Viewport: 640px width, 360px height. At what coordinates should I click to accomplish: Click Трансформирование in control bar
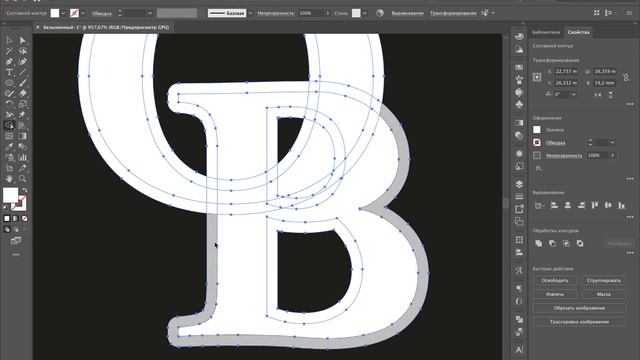453,13
